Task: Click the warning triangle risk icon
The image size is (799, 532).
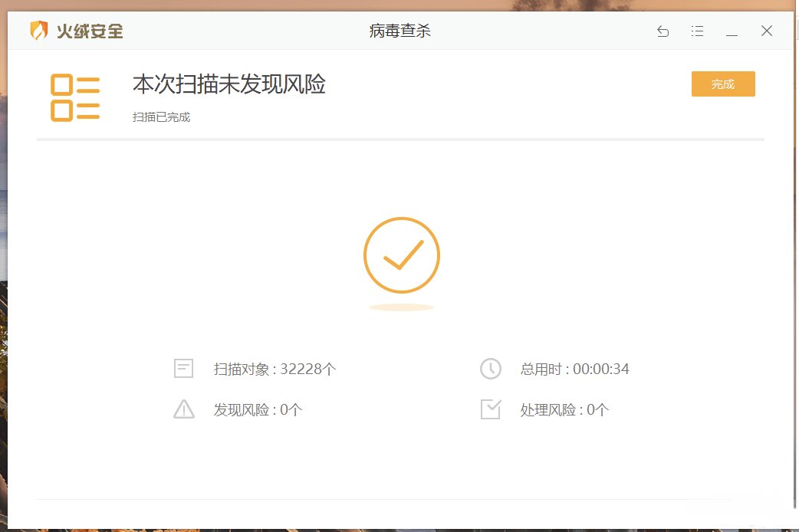Action: click(x=184, y=409)
